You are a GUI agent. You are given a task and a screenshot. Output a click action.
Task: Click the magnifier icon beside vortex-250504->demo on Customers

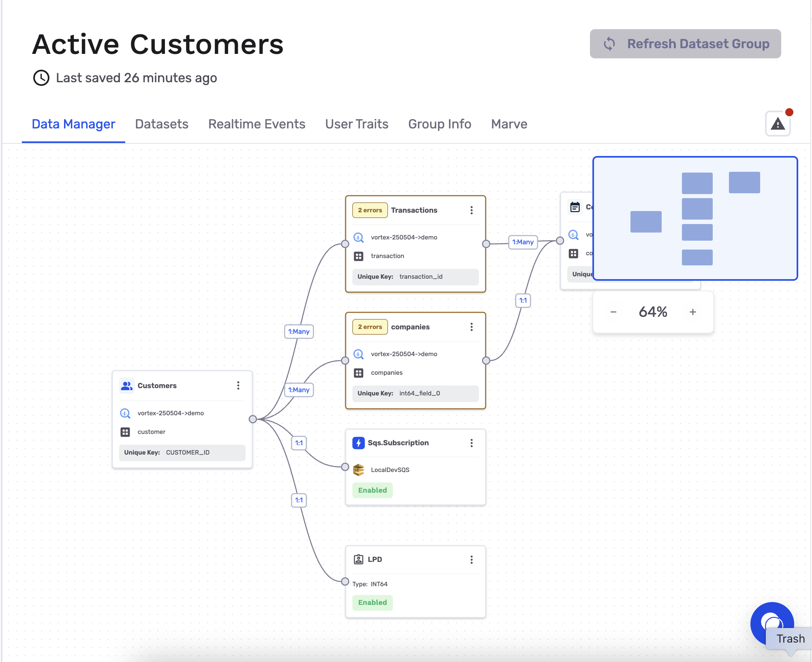125,413
